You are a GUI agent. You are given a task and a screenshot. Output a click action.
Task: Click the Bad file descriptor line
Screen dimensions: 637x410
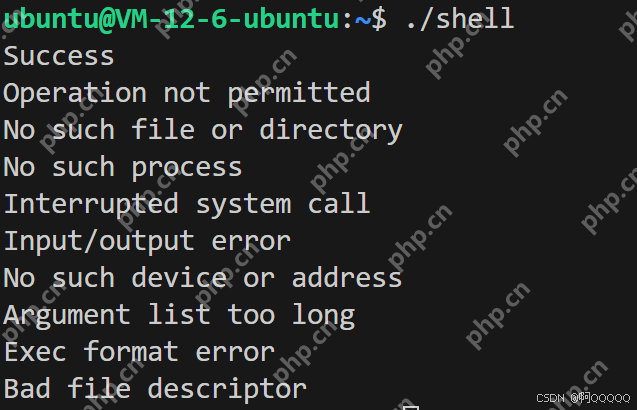click(x=155, y=389)
